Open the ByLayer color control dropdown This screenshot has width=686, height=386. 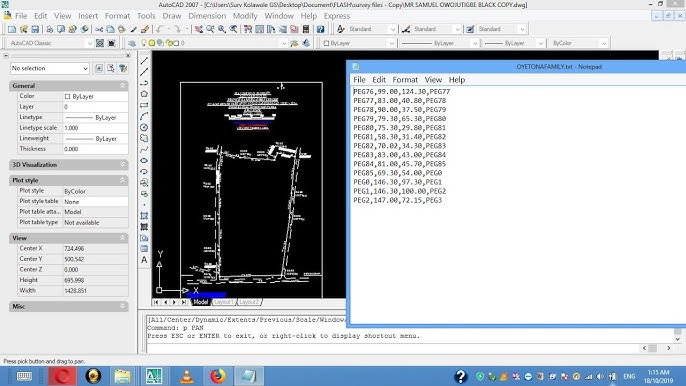click(x=359, y=43)
